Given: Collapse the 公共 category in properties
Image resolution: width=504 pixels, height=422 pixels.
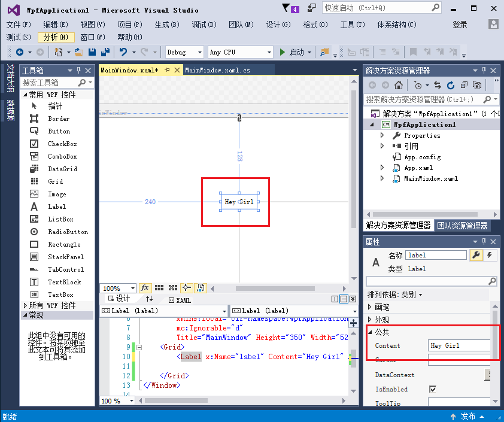Looking at the screenshot, I should coord(370,332).
